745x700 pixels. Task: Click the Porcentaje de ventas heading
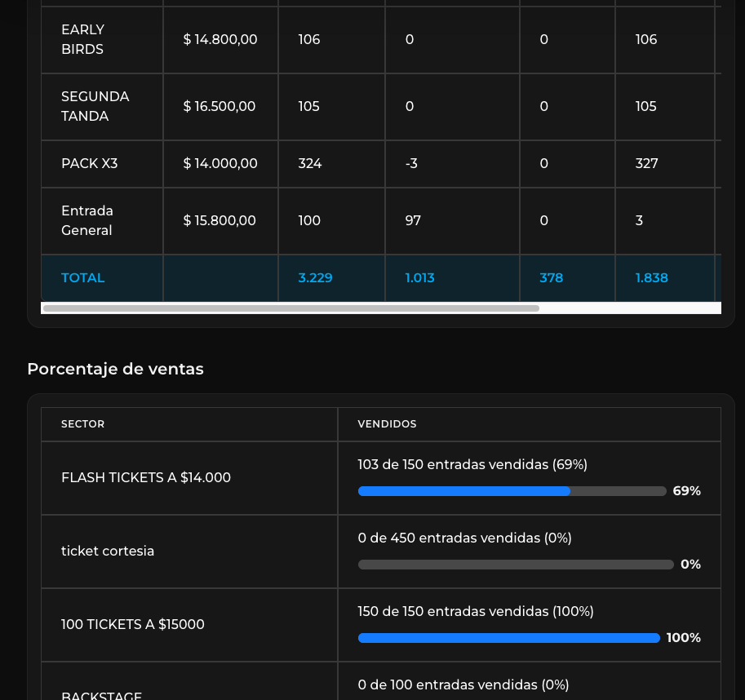(115, 369)
